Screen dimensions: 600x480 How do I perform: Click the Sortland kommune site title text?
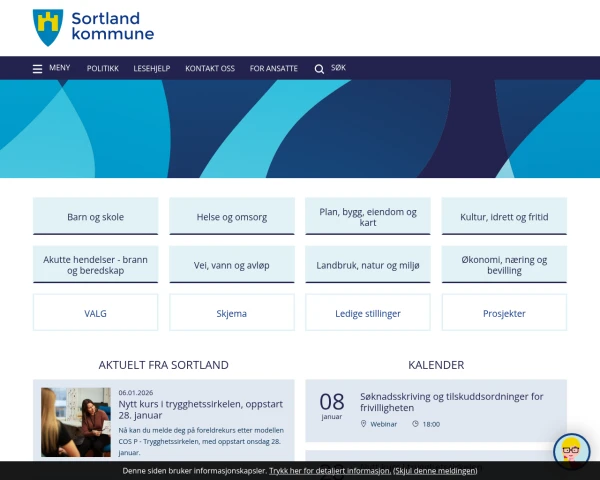(x=112, y=26)
